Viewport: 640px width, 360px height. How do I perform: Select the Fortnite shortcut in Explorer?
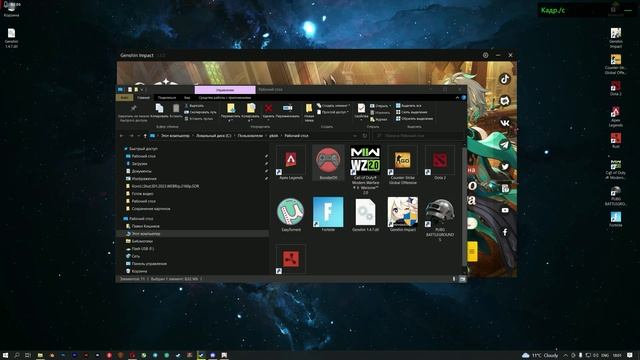328,215
